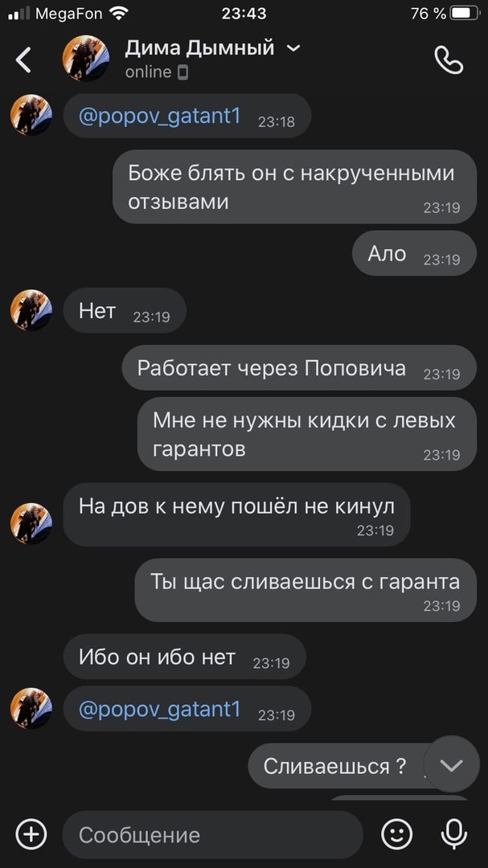Open attachments with the plus icon
Viewport: 488px width, 868px height.
click(x=31, y=834)
